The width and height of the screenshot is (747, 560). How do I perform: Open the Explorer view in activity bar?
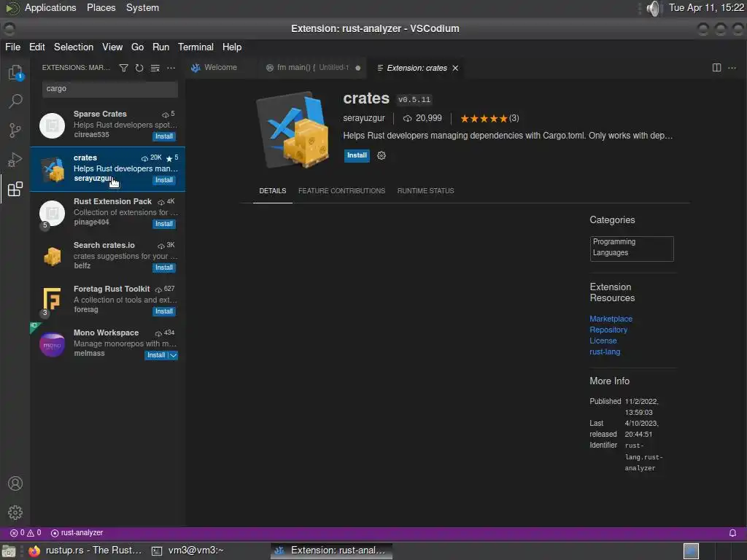tap(15, 72)
